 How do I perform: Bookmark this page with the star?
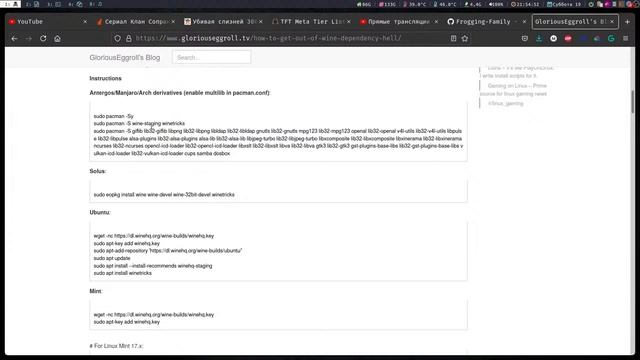(464, 38)
